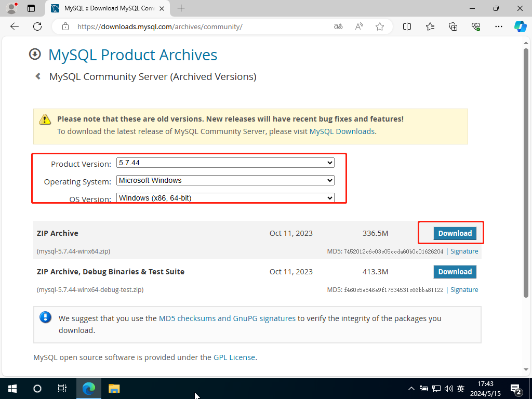Open Edge settings and more menu
Viewport: 532px width, 399px height.
[x=499, y=26]
